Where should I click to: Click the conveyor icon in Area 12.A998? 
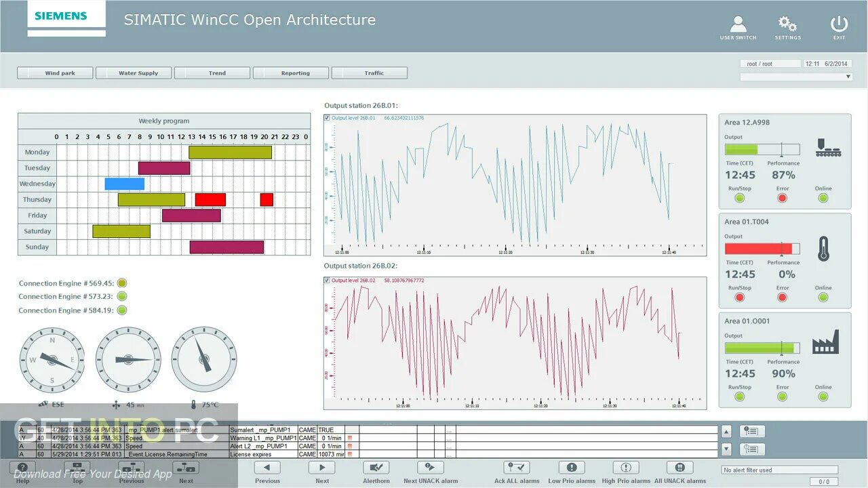tap(828, 148)
